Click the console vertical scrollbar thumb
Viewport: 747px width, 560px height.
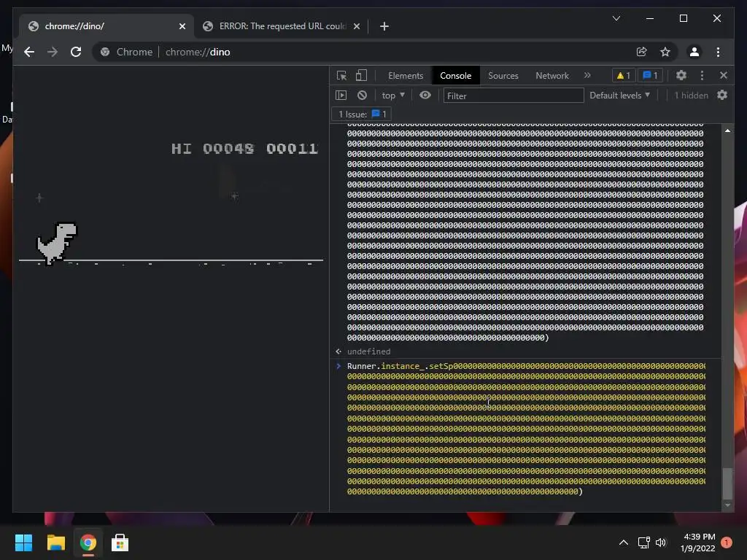pos(727,483)
